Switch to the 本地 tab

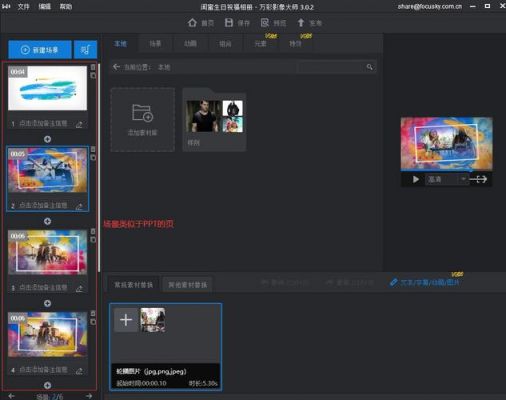click(x=120, y=44)
